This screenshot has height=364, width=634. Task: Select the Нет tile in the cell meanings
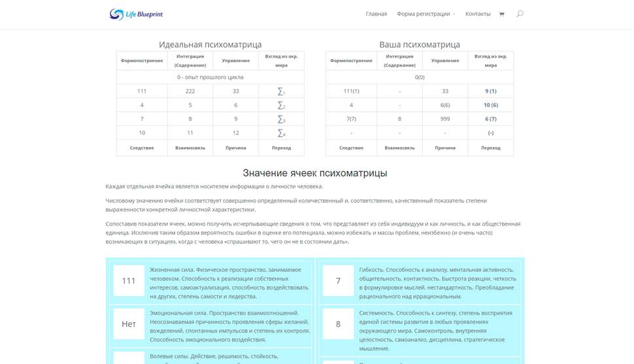pyautogui.click(x=129, y=324)
